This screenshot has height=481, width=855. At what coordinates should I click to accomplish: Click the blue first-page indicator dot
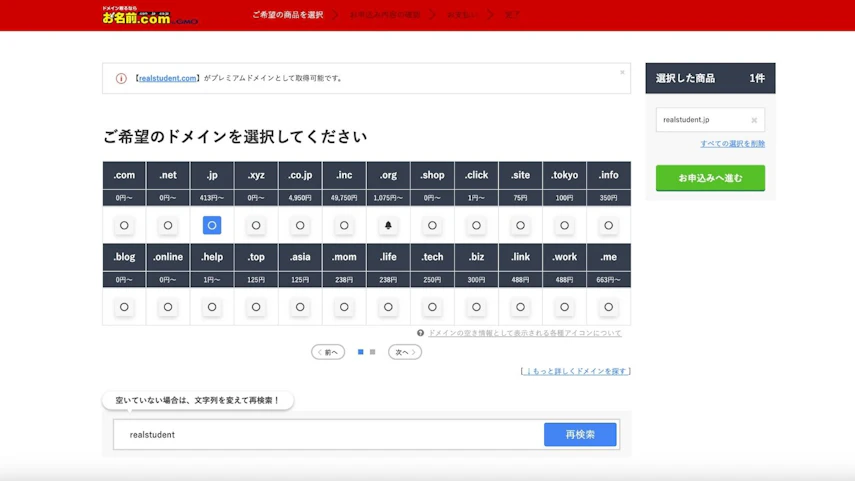pos(360,352)
